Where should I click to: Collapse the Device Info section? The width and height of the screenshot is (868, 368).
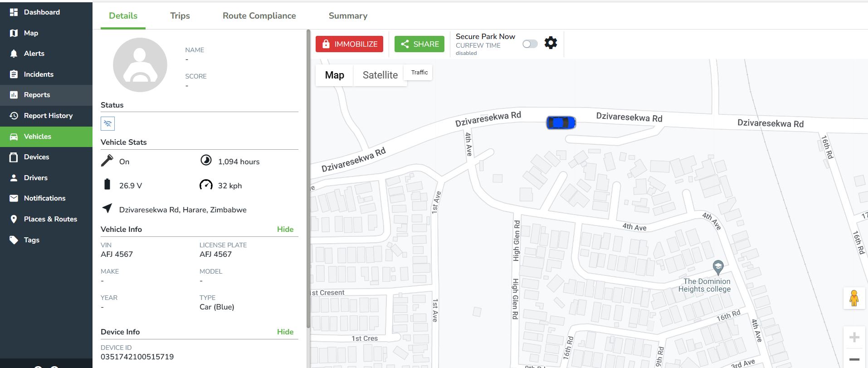pos(285,332)
